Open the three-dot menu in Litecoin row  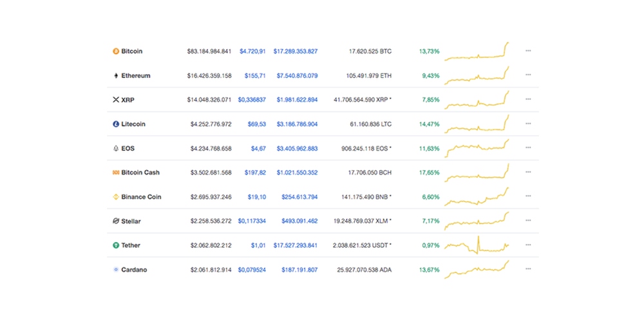coord(528,124)
